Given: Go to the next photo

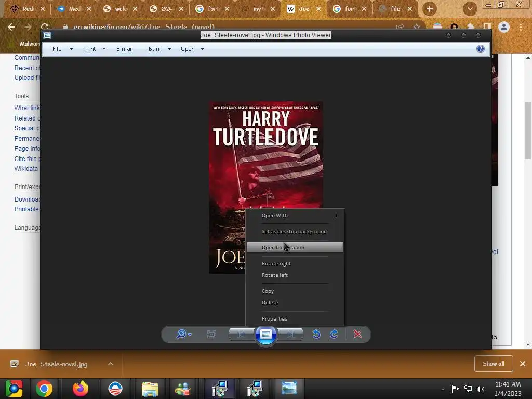Looking at the screenshot, I should [291, 334].
